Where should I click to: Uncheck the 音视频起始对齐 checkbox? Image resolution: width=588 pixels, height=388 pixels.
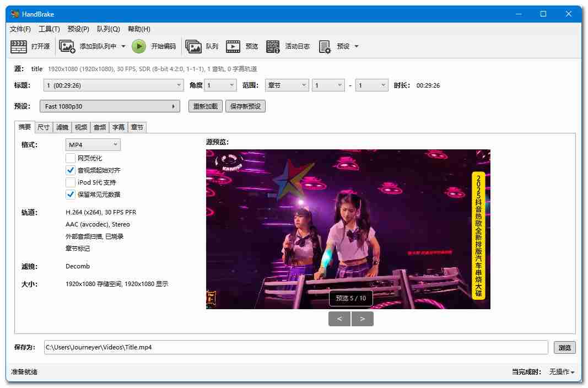pyautogui.click(x=71, y=170)
